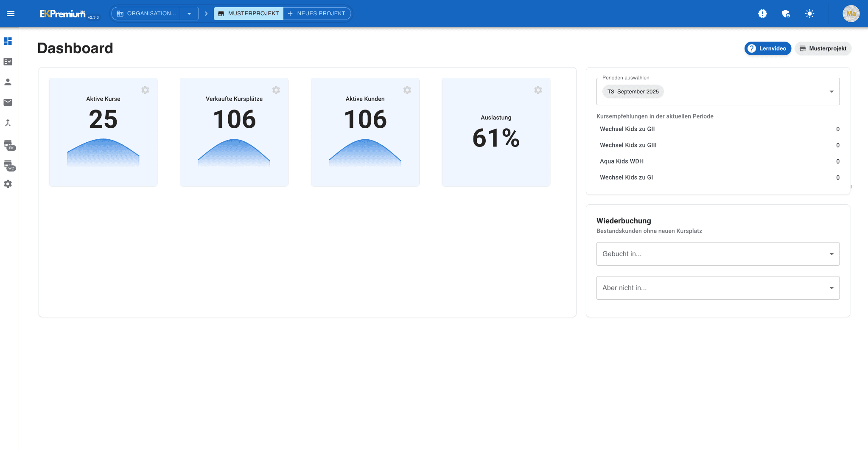Select the merge arrows sidebar icon
The image size is (868, 451).
point(8,123)
